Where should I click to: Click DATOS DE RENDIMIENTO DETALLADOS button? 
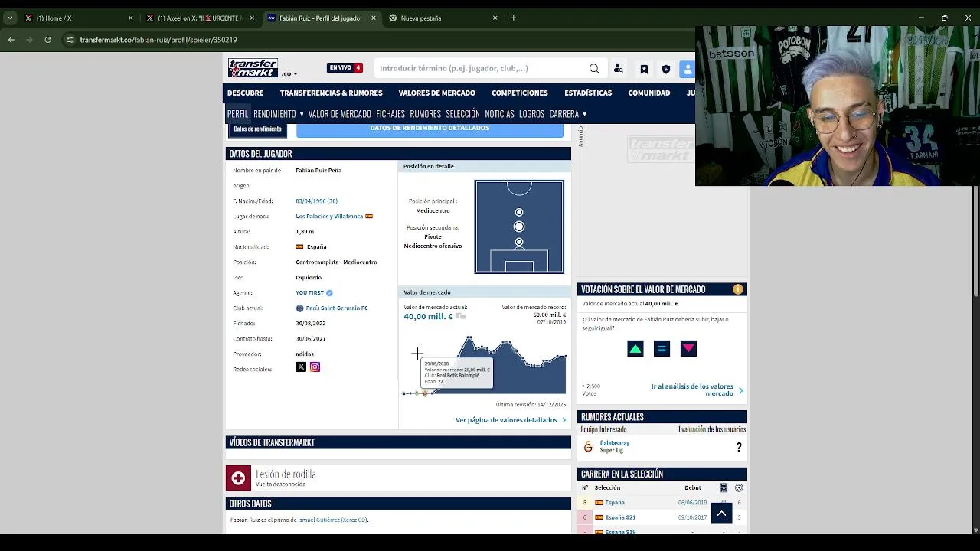pyautogui.click(x=430, y=129)
